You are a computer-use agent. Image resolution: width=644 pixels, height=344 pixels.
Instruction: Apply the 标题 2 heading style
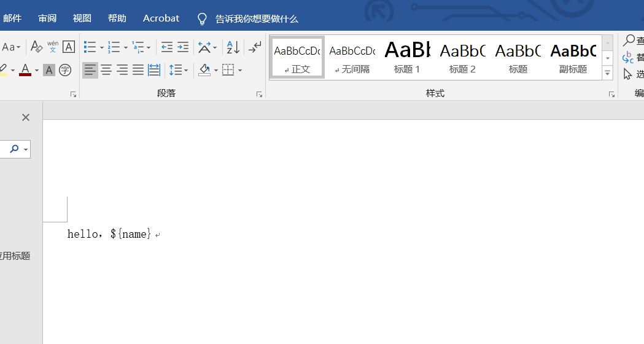click(462, 57)
